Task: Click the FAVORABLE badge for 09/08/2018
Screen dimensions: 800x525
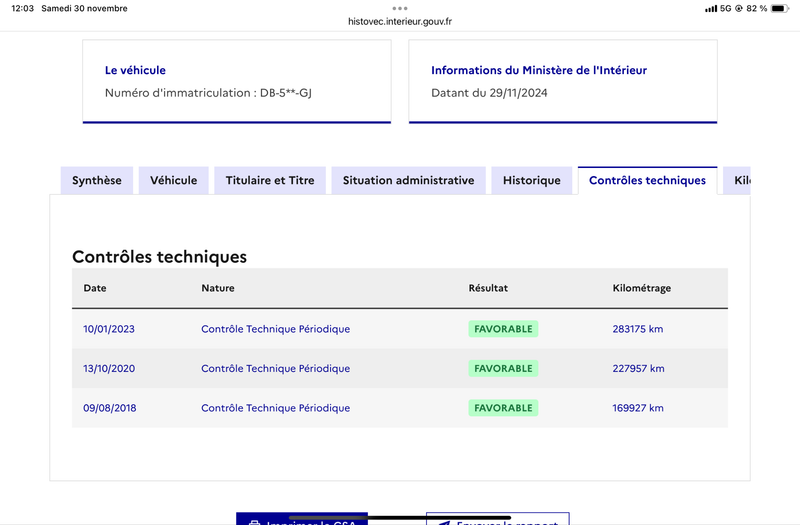Action: pyautogui.click(x=503, y=408)
